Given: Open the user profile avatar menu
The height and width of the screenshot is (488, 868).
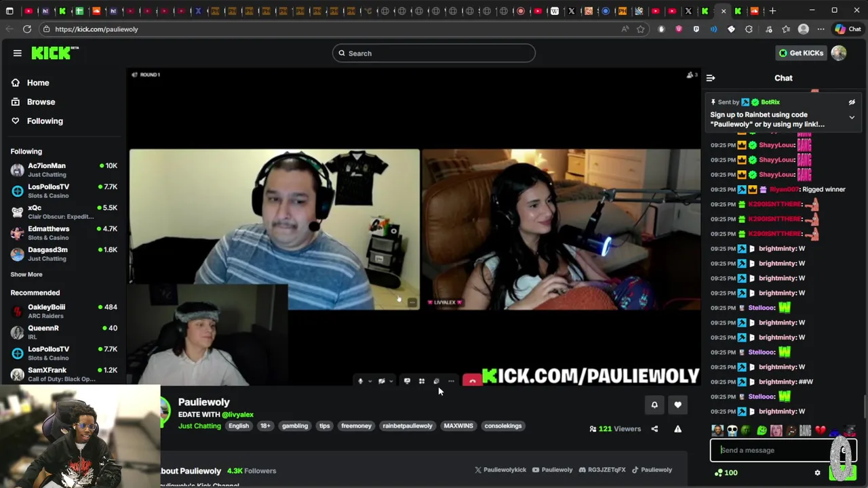Looking at the screenshot, I should pos(839,53).
